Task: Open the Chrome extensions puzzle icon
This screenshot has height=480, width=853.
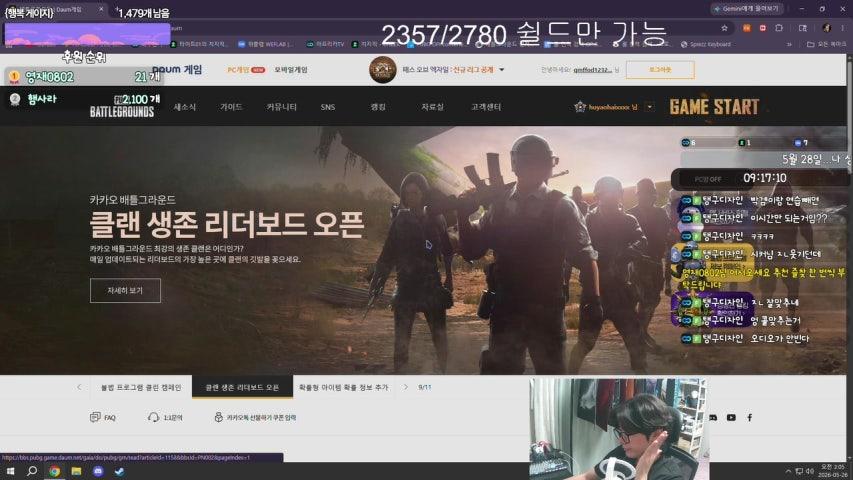Action: (779, 28)
